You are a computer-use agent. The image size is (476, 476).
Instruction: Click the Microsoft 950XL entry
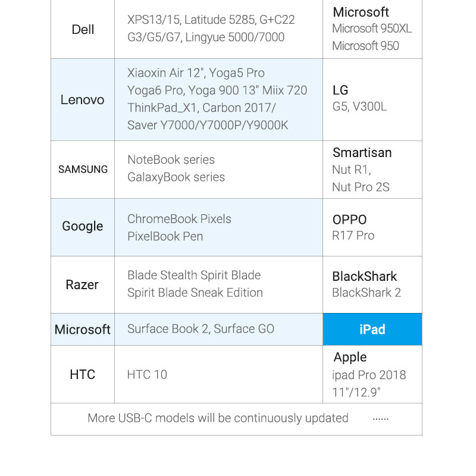[x=372, y=29]
